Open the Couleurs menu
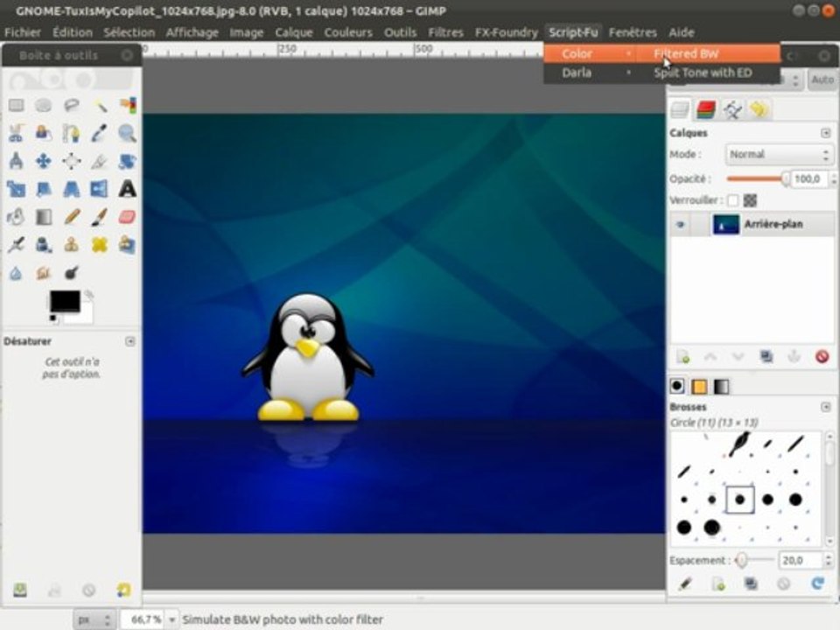The width and height of the screenshot is (840, 630). 348,32
